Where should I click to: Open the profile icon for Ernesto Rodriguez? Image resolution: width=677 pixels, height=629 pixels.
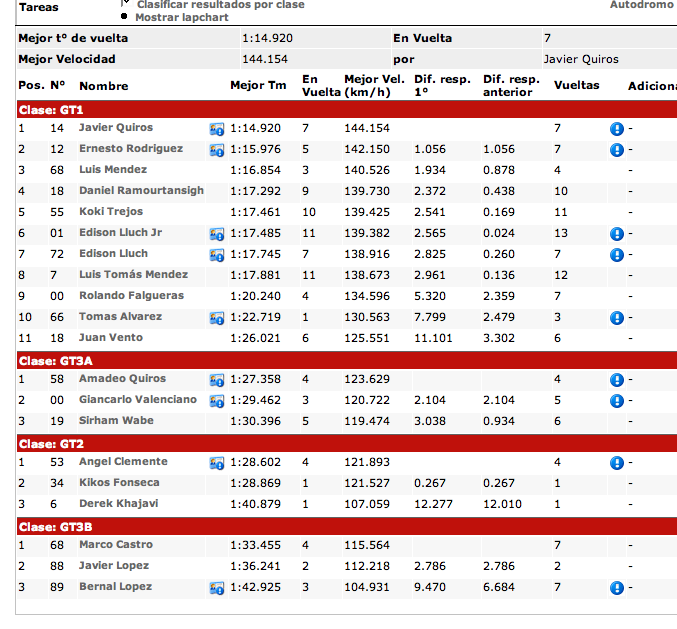(216, 150)
